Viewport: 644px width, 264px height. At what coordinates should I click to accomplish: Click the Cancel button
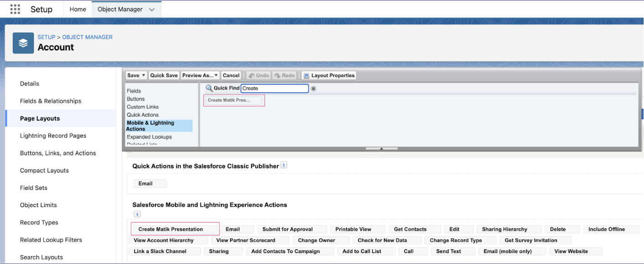click(x=231, y=76)
